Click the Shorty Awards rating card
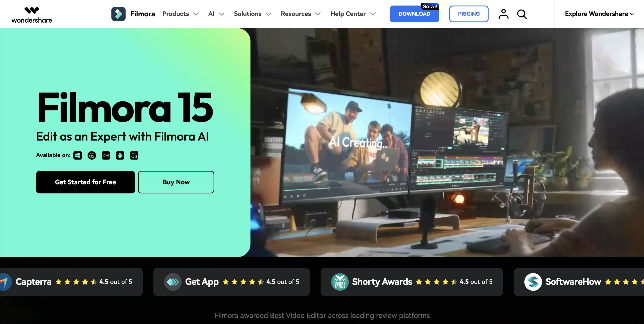The image size is (644, 324). click(412, 282)
